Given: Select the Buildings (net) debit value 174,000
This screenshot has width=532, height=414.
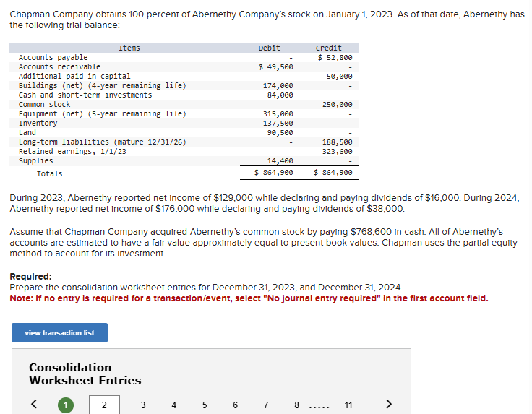Looking at the screenshot, I should (x=278, y=86).
